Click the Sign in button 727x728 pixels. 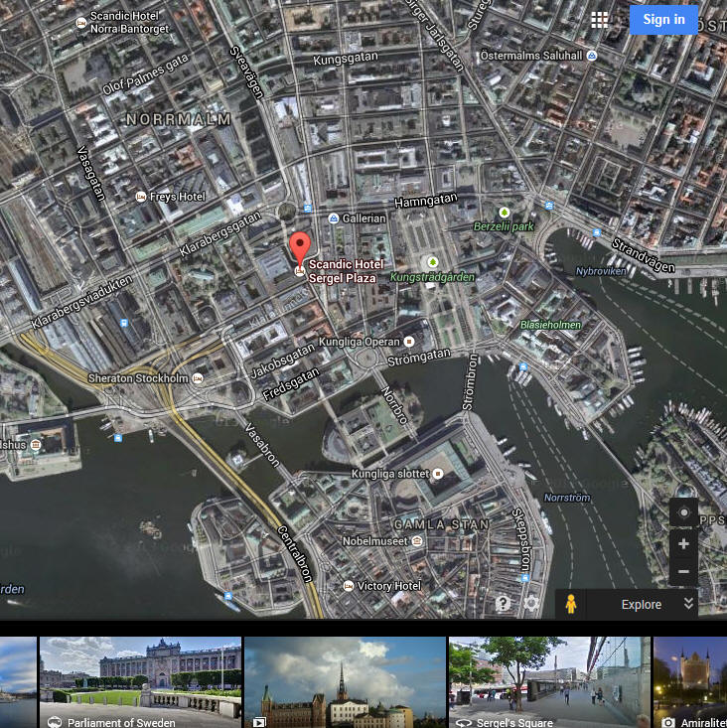663,20
